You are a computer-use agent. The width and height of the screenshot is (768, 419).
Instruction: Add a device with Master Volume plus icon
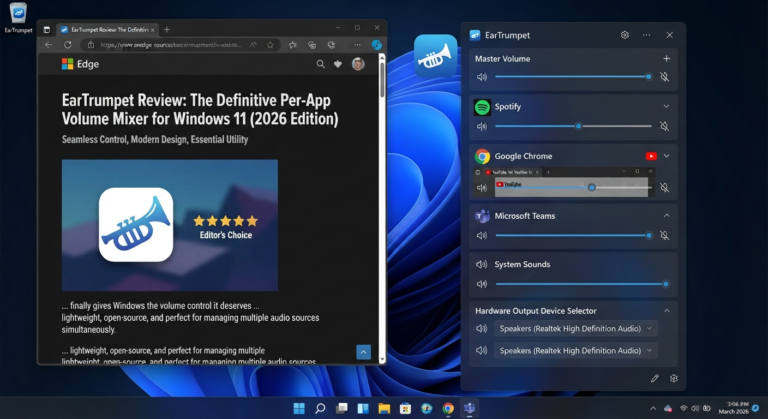667,59
